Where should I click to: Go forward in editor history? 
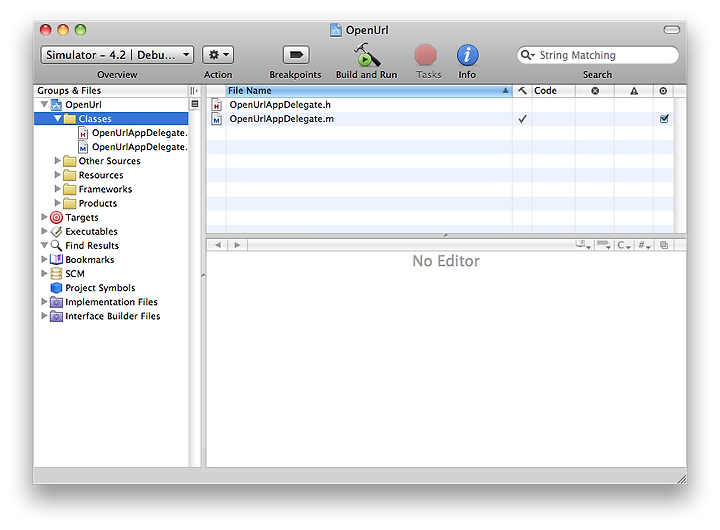click(237, 245)
